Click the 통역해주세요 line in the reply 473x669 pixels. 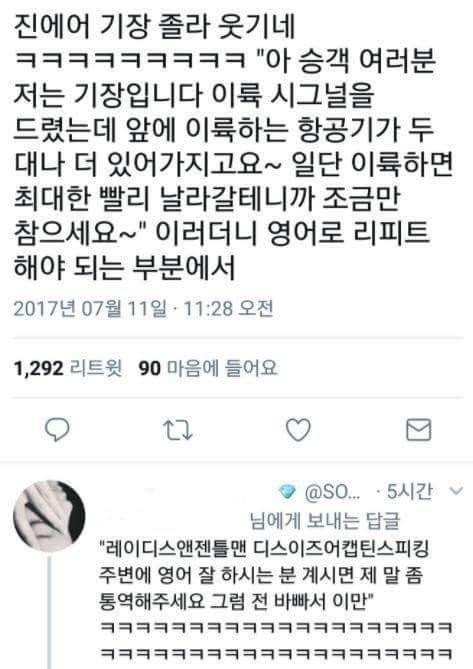click(x=236, y=602)
